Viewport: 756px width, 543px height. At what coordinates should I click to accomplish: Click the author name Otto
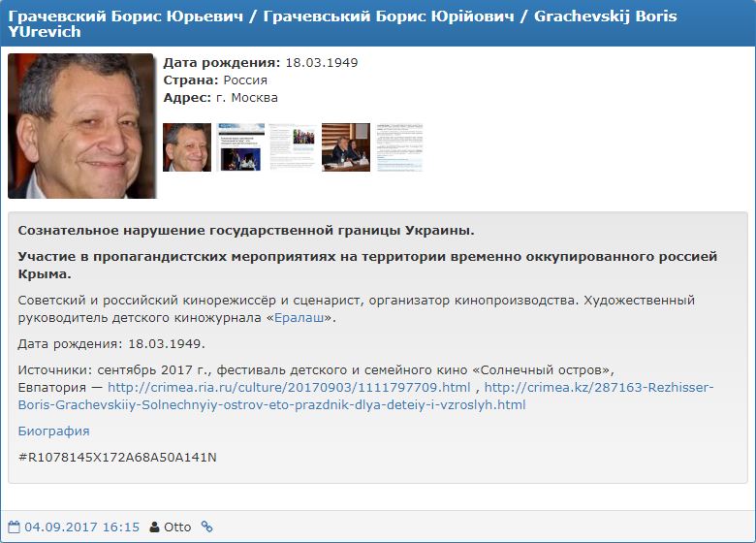(177, 527)
